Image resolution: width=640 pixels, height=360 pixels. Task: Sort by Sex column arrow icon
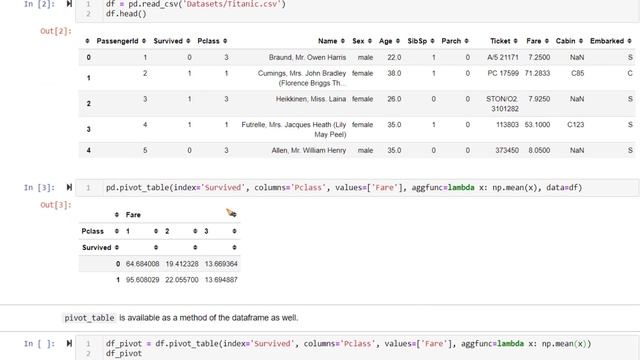coord(369,41)
